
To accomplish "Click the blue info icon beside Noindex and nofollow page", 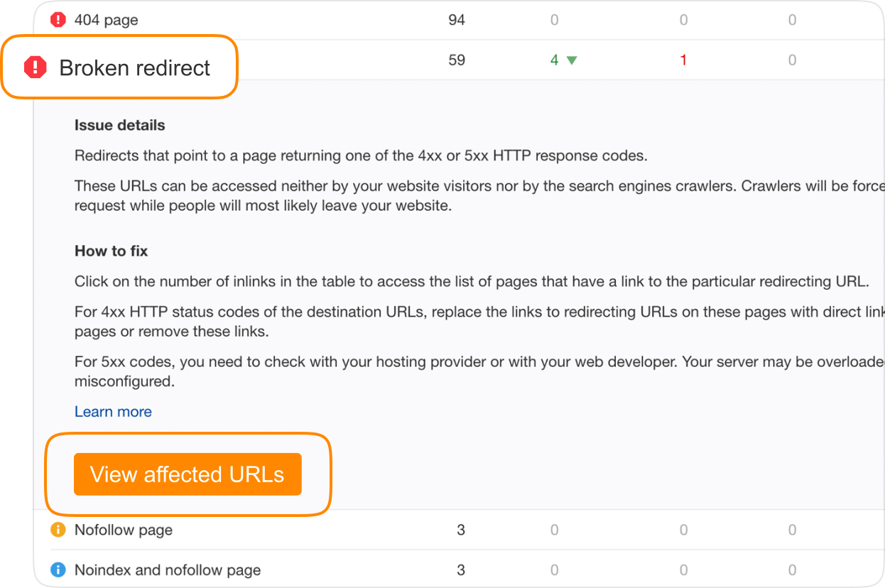I will tap(58, 570).
